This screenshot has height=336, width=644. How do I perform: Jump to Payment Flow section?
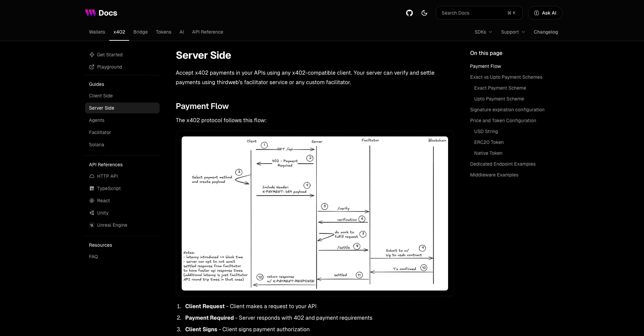point(485,66)
